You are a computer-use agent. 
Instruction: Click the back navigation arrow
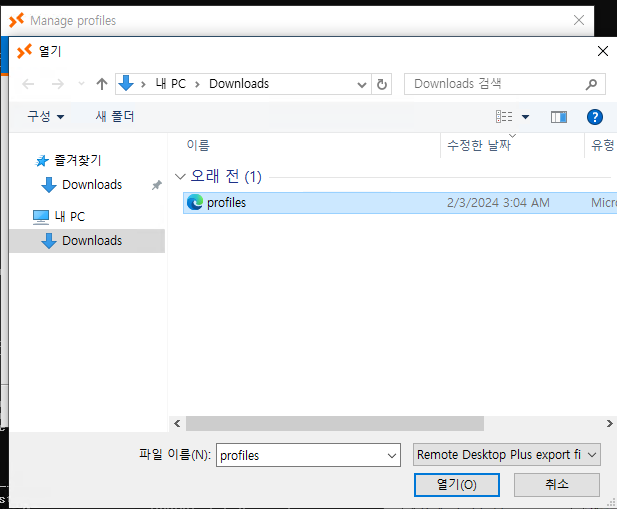point(28,84)
